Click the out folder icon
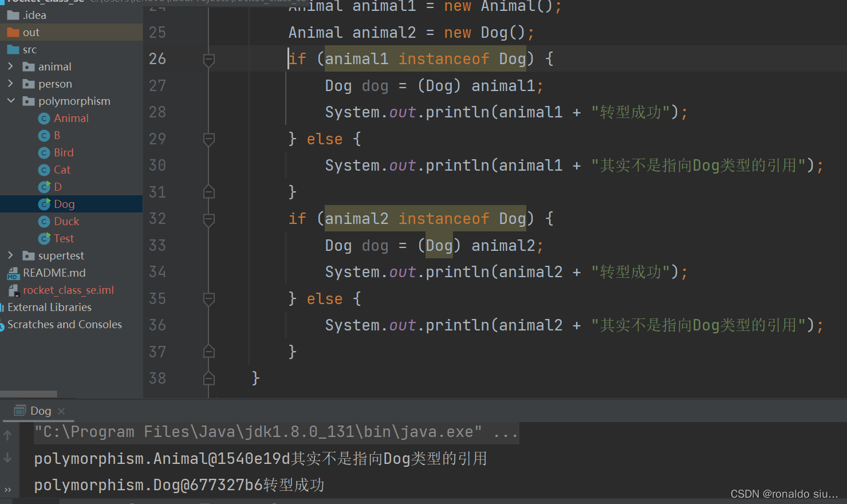The image size is (847, 504). (x=13, y=32)
